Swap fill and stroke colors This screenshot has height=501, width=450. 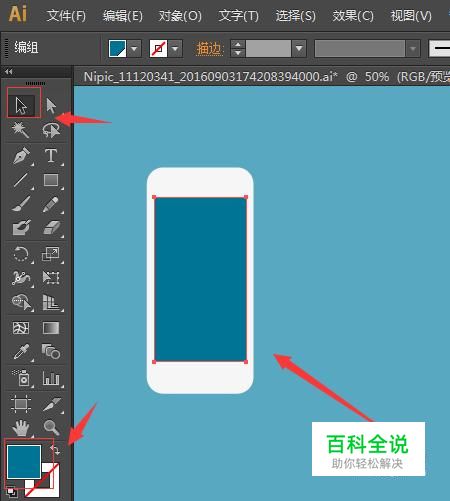tap(55, 451)
